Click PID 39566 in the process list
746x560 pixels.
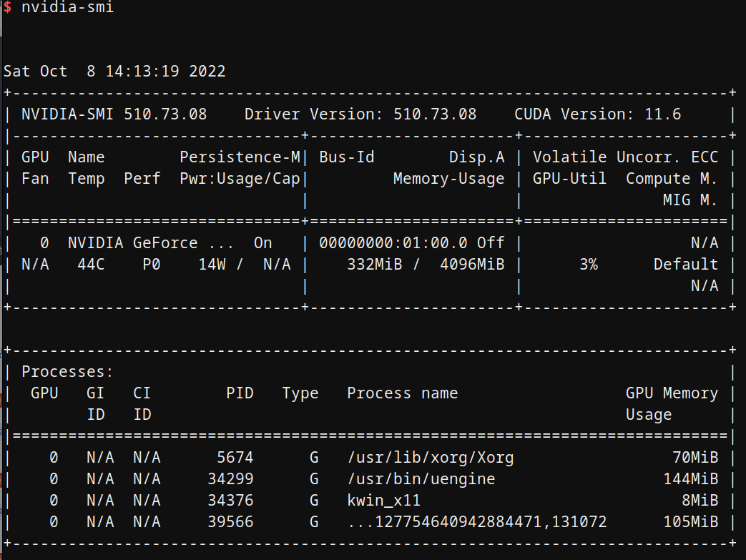[x=230, y=522]
